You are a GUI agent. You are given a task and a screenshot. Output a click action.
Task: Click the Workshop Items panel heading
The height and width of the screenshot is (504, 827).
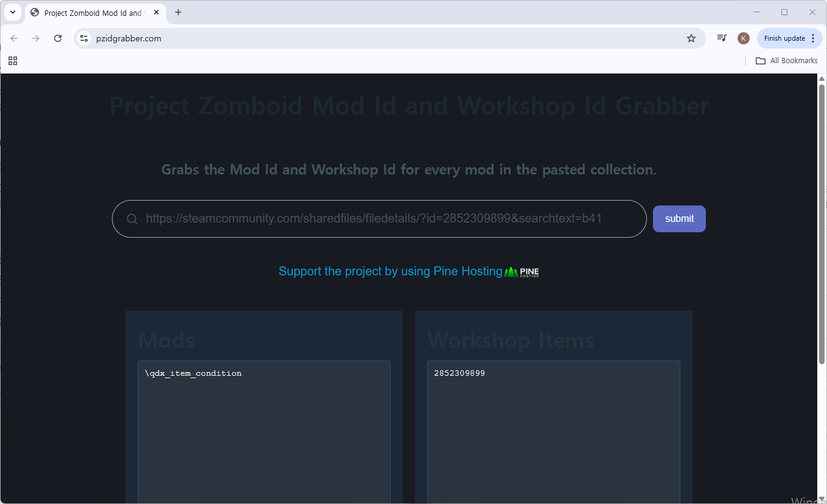click(511, 340)
